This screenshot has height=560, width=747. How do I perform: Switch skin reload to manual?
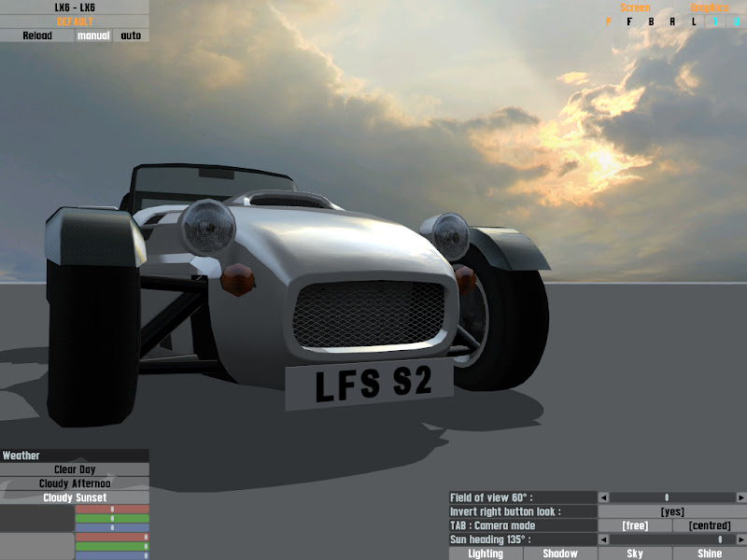93,35
